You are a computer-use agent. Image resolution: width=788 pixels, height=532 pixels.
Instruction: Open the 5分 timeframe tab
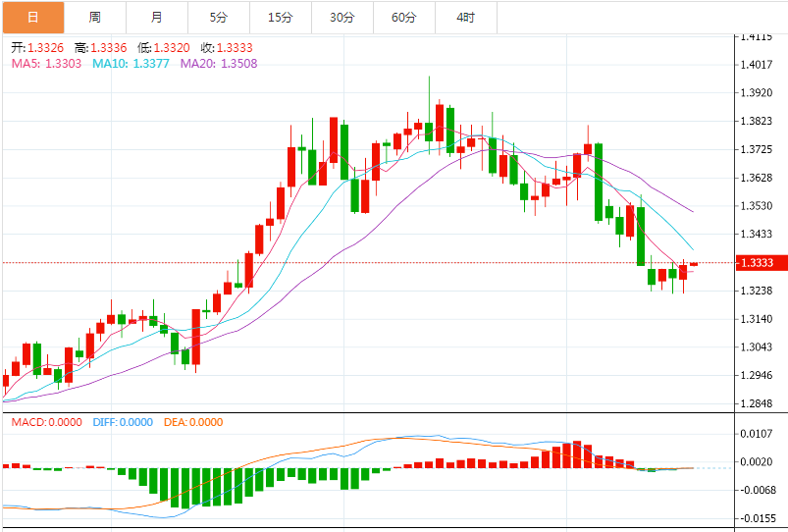pos(219,18)
